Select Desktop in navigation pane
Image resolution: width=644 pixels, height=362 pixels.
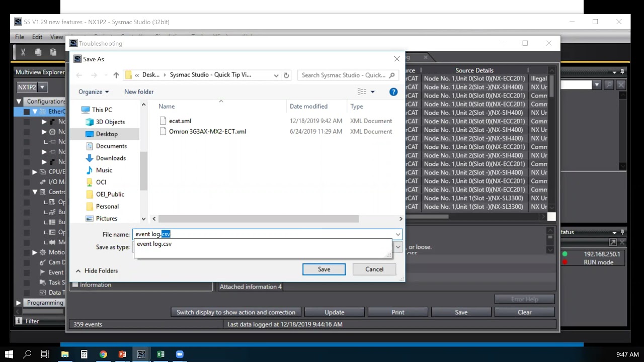click(x=107, y=134)
